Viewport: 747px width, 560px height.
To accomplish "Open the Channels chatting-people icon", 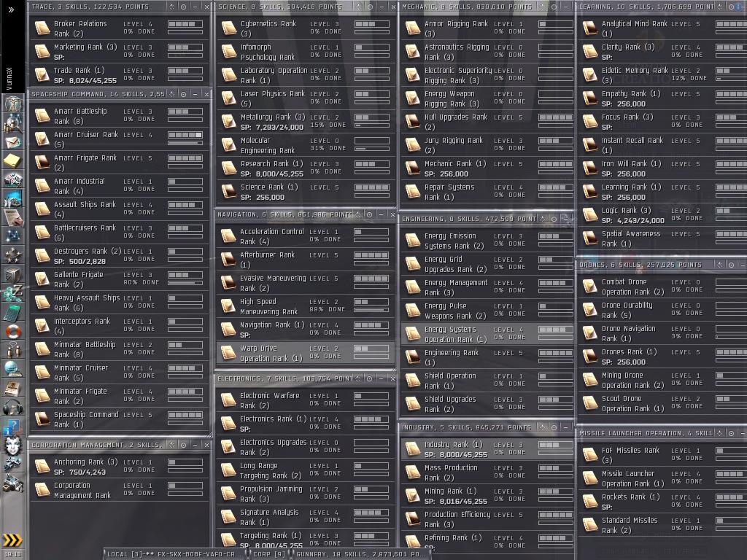I will click(x=12, y=349).
